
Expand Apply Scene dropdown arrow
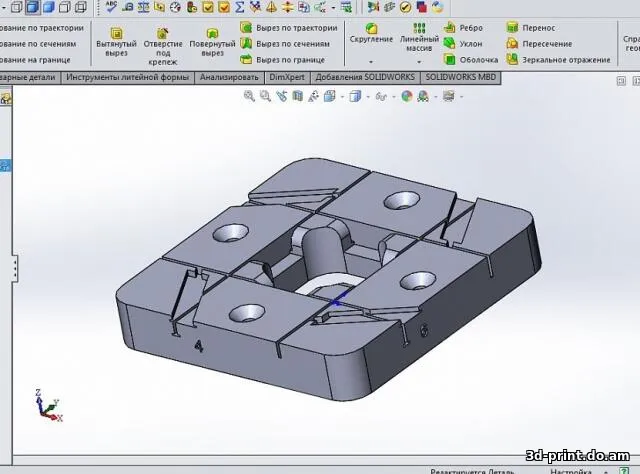436,97
